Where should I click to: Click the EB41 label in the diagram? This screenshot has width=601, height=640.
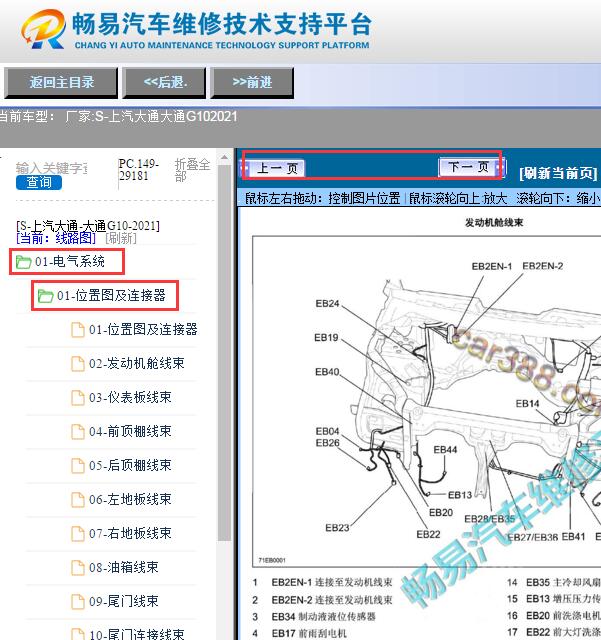click(x=574, y=537)
